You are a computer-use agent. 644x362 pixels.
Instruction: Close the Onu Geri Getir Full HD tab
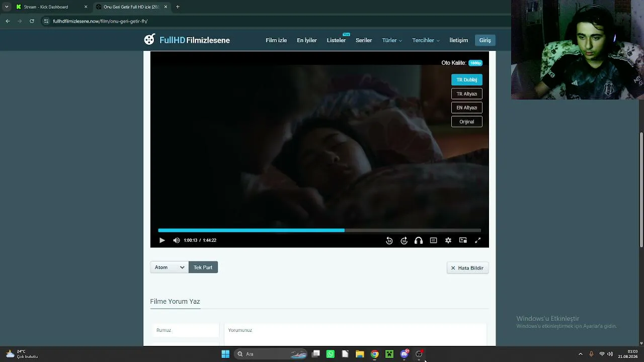(x=166, y=7)
